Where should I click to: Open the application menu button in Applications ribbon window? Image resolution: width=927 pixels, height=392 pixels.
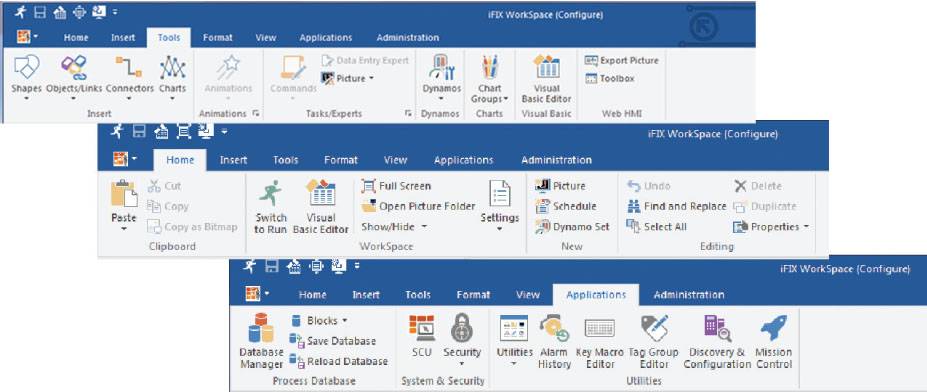coord(258,294)
